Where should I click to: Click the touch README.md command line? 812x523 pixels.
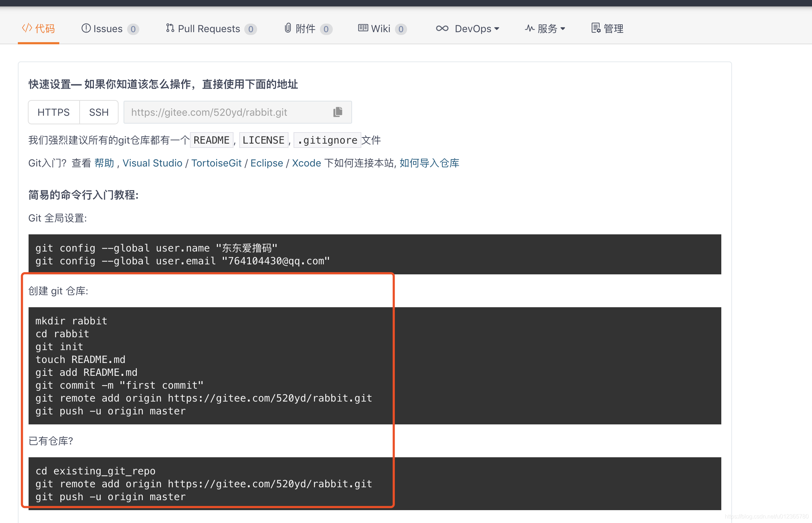click(80, 359)
